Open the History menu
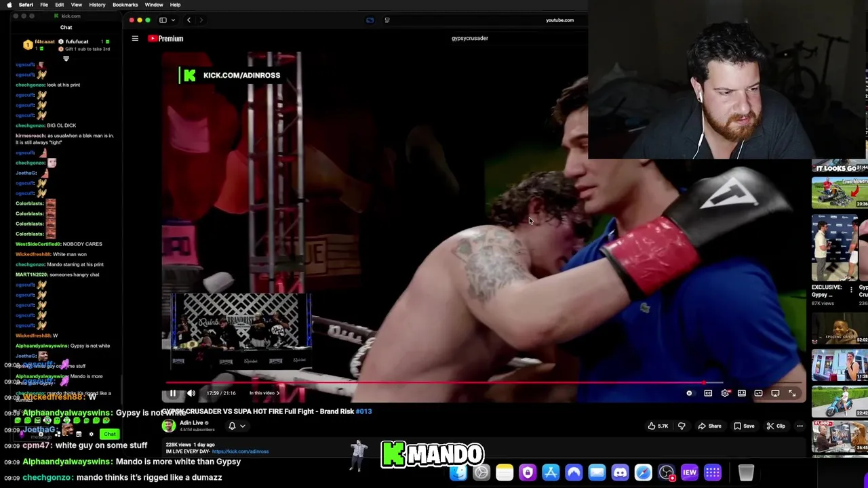 pos(97,5)
